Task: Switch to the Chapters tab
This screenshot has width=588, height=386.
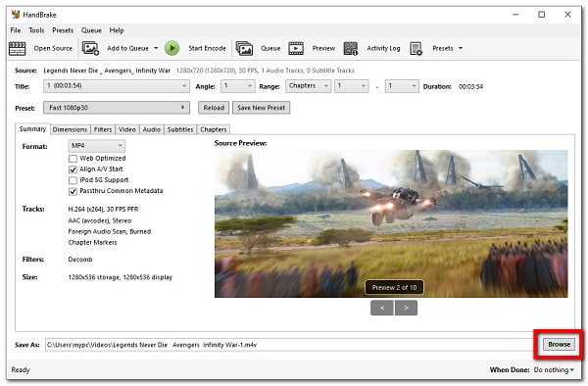Action: [214, 129]
